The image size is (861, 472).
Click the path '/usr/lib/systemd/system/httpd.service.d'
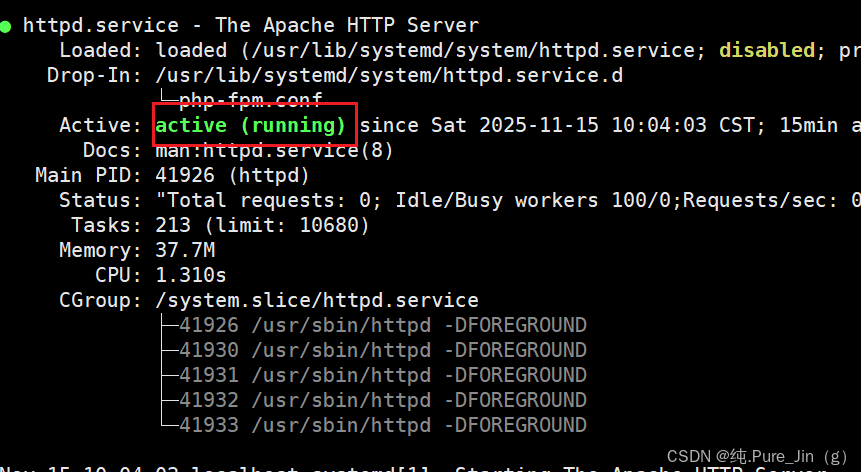coord(389,75)
